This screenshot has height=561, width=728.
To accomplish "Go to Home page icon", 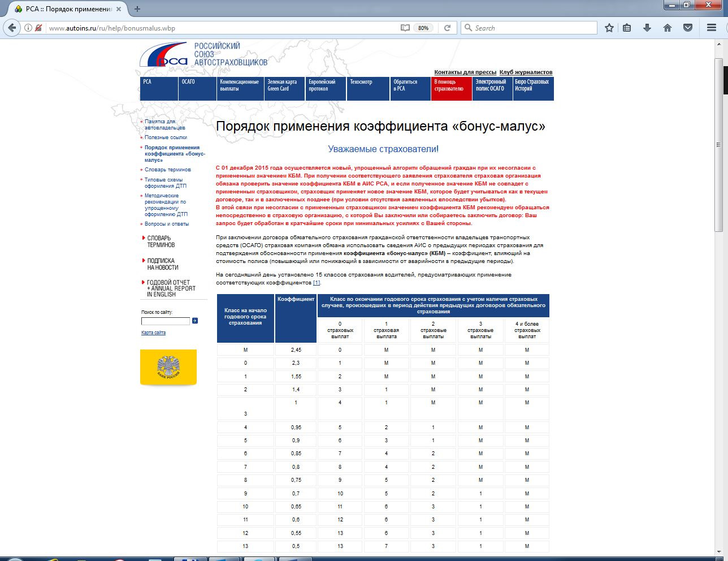I will (668, 28).
